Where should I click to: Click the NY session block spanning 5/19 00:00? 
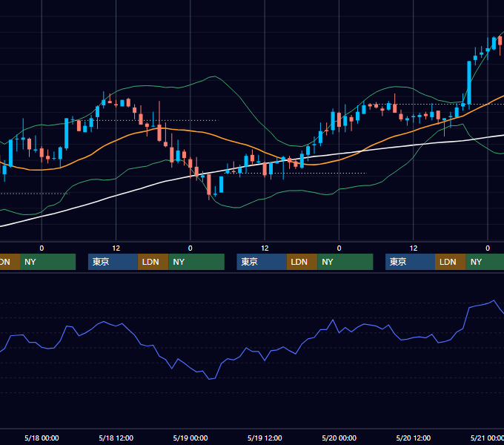click(x=196, y=262)
